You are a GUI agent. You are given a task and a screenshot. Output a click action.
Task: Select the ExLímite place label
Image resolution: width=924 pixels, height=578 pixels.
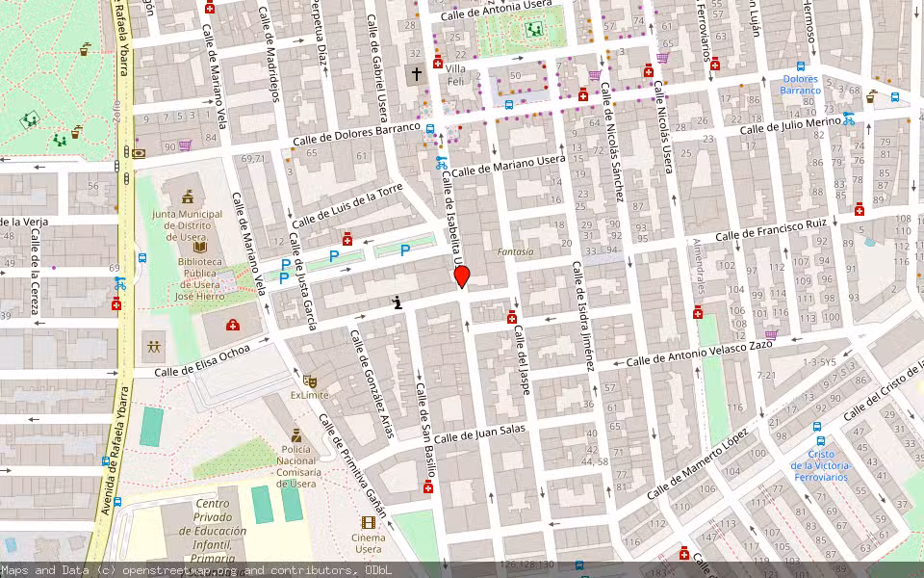tap(309, 395)
